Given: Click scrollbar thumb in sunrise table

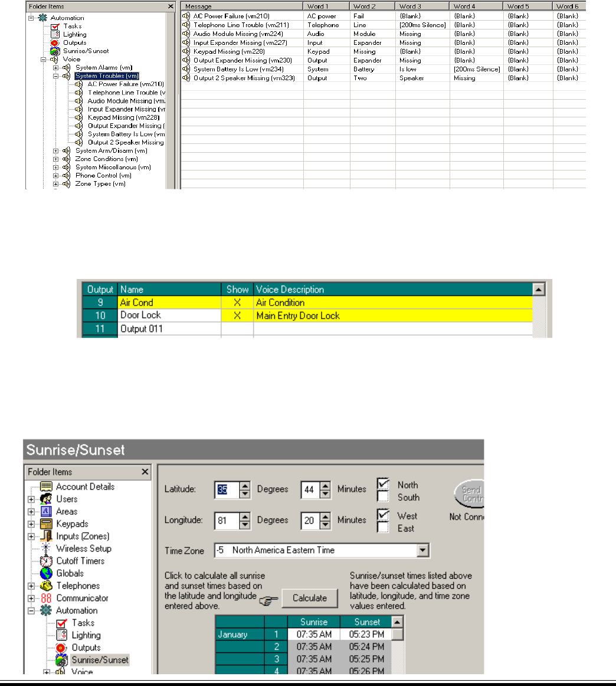Looking at the screenshot, I should click(397, 634).
